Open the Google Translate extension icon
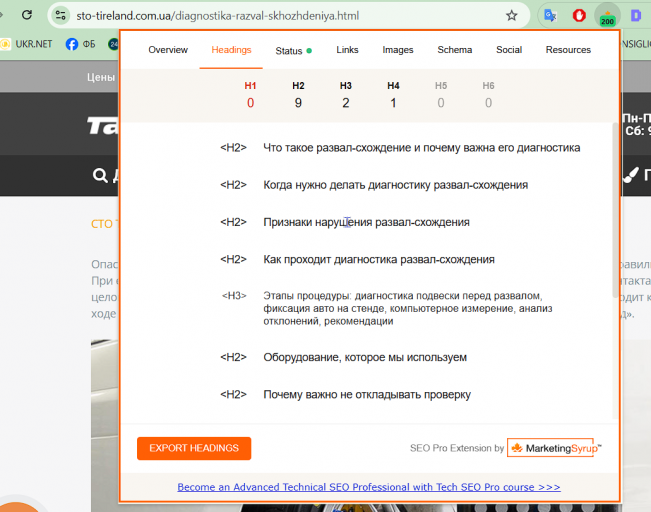This screenshot has width=651, height=512. [x=550, y=16]
